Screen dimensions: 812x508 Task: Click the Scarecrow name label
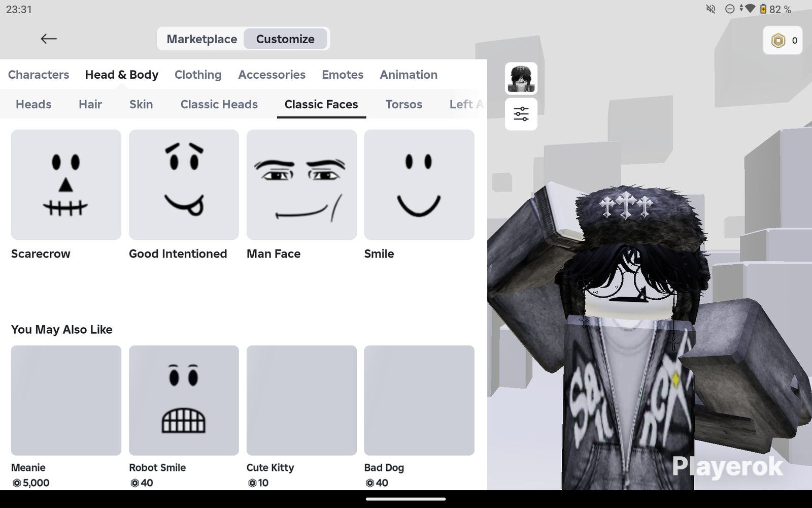[41, 254]
